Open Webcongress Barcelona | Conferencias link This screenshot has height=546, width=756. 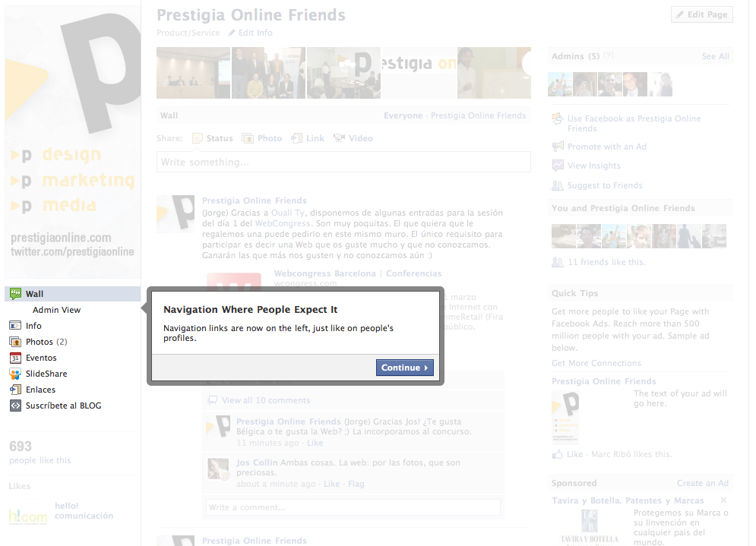(x=358, y=273)
